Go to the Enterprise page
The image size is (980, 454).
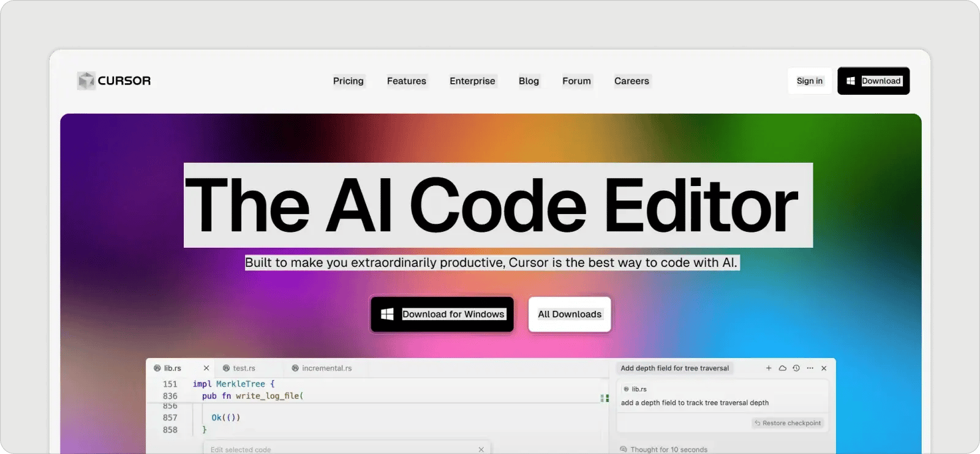472,81
